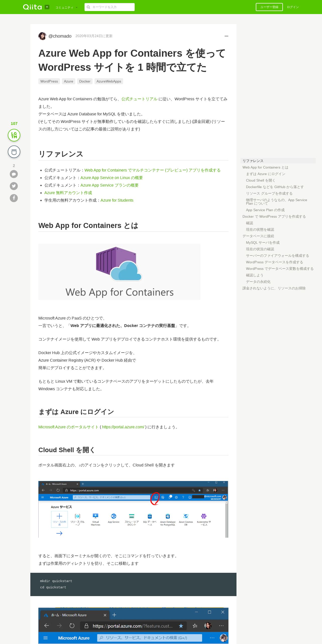Viewport: 322px width, 644px height.
Task: Select the WordPress tag
Action: point(49,81)
